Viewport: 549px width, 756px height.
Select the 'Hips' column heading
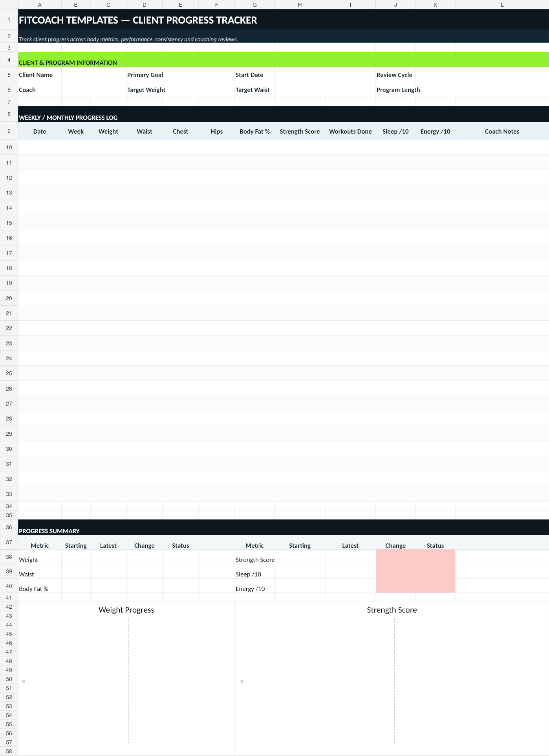pyautogui.click(x=217, y=131)
